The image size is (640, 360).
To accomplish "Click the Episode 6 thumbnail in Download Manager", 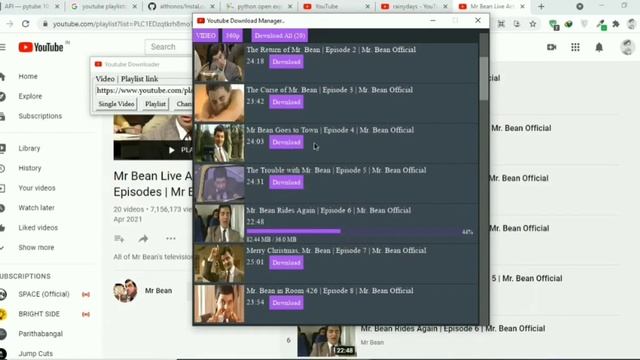I will point(219,223).
